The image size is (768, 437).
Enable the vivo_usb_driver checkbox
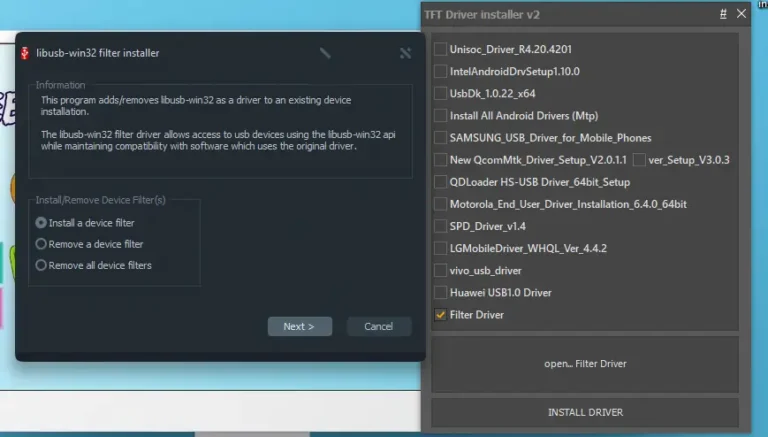coord(441,270)
